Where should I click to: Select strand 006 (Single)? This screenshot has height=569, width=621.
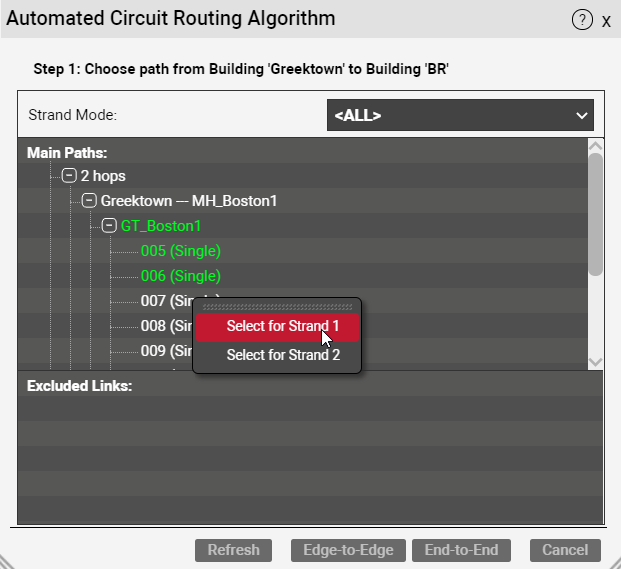[180, 276]
